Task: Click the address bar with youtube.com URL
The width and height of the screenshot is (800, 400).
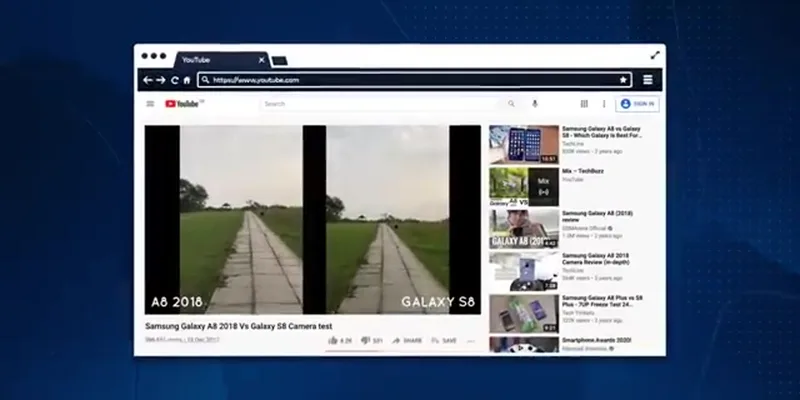Action: [414, 80]
